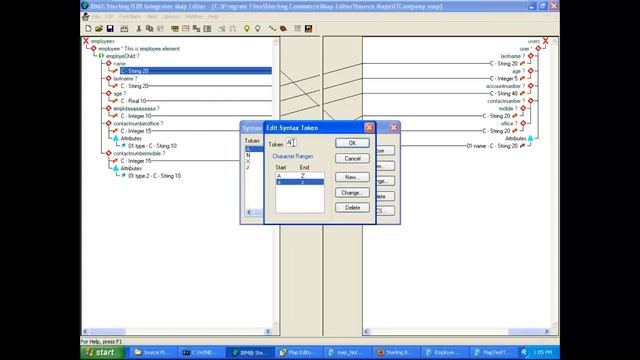Open the Functions menu

[130, 17]
